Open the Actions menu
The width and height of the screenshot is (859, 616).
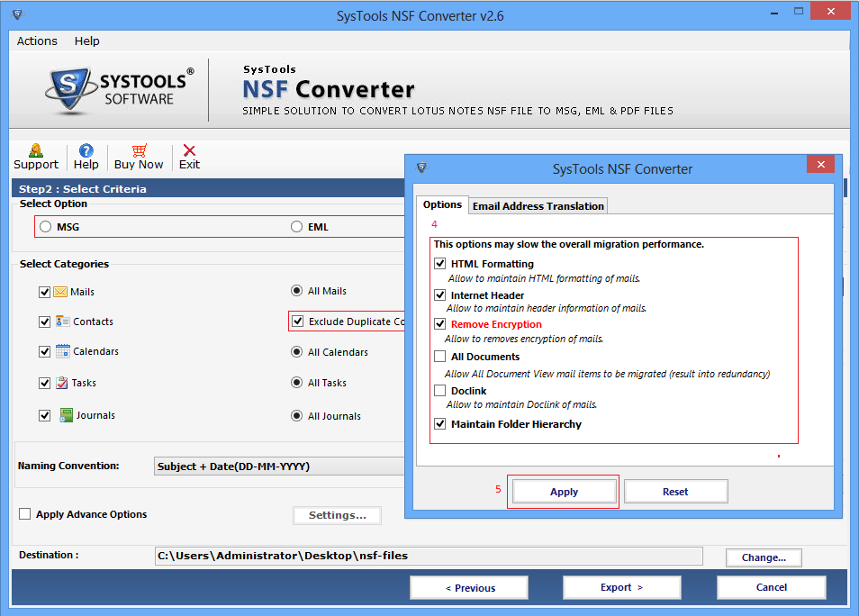[37, 41]
